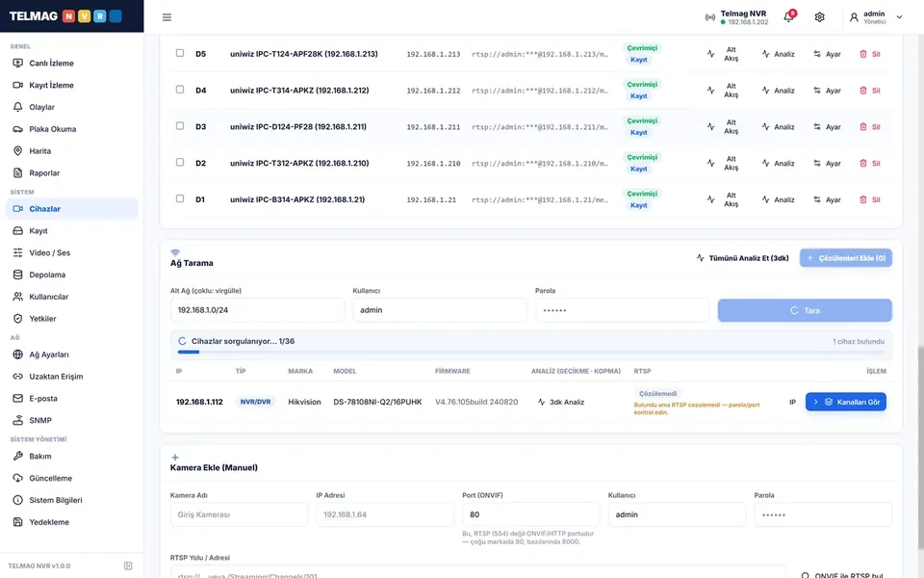Click Tümünü Analiz Et (3dk) button
The width and height of the screenshot is (924, 578).
tap(742, 258)
